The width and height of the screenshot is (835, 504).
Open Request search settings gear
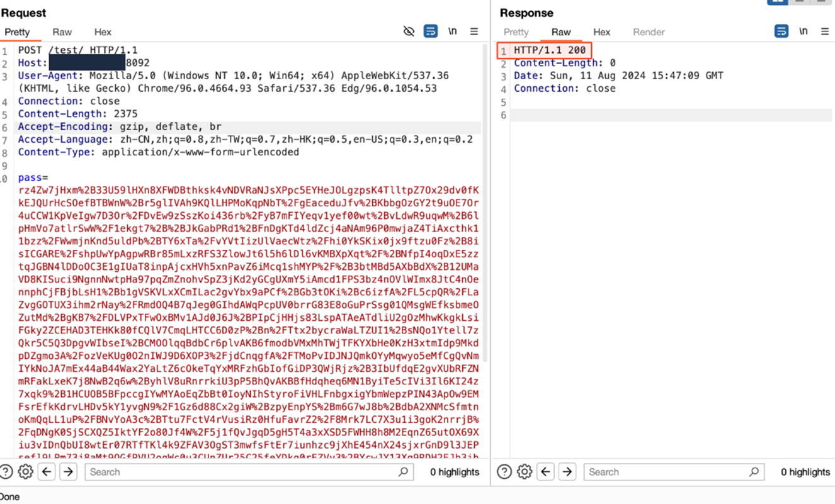26,471
